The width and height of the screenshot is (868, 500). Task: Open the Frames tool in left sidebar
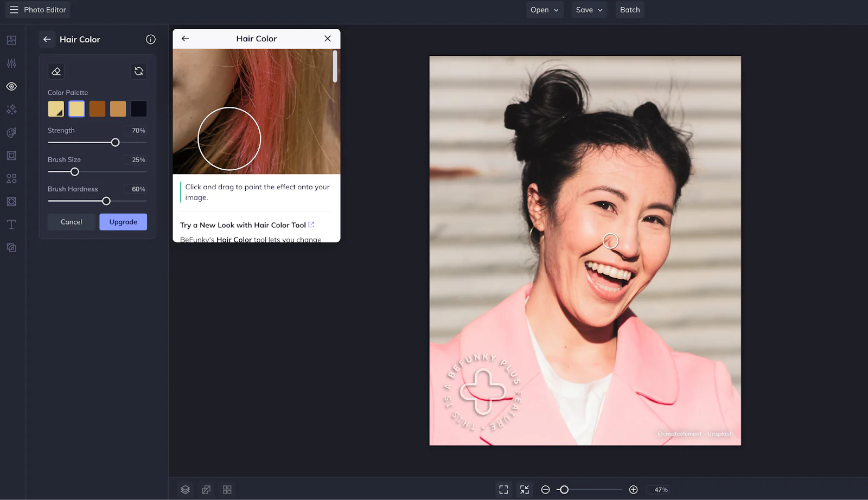pos(11,156)
